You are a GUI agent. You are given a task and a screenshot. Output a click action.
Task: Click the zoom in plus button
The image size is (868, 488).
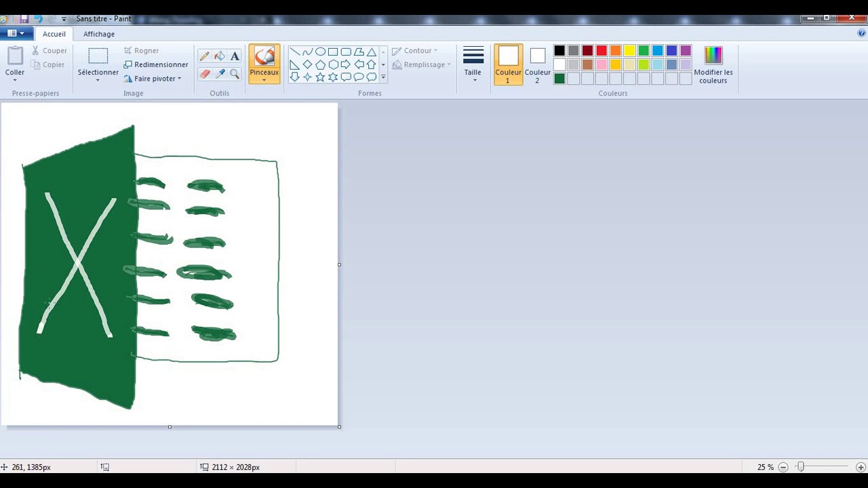tap(861, 467)
